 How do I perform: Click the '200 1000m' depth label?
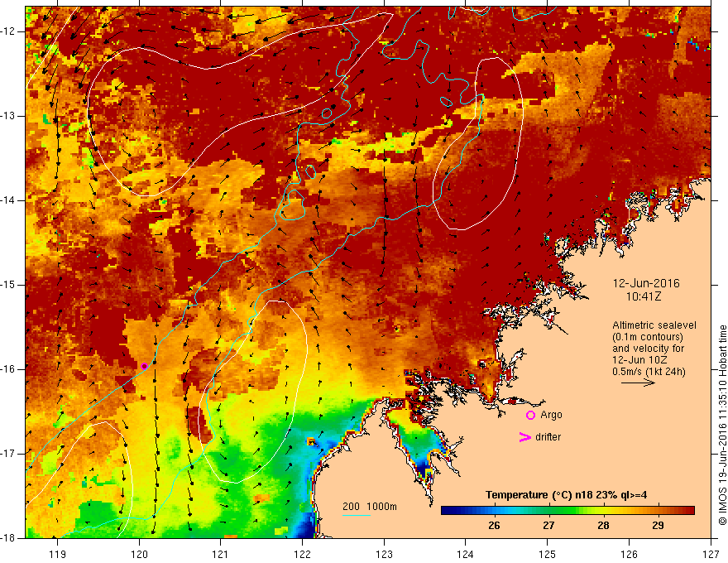tap(370, 507)
